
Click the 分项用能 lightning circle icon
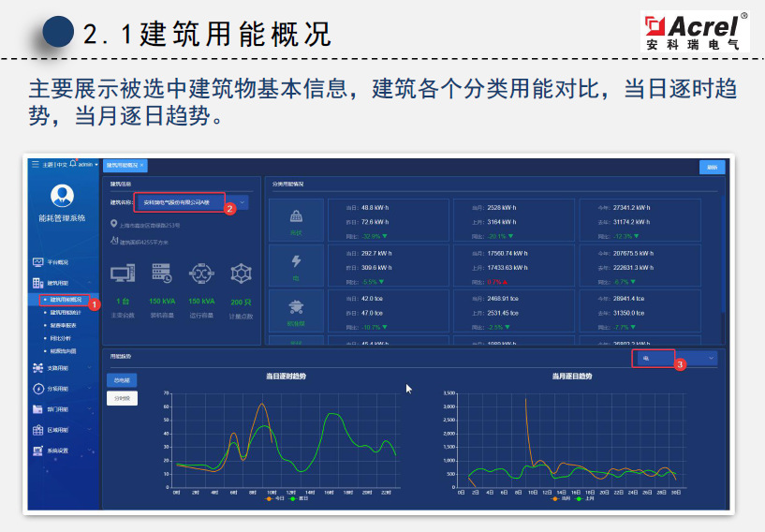pos(38,389)
